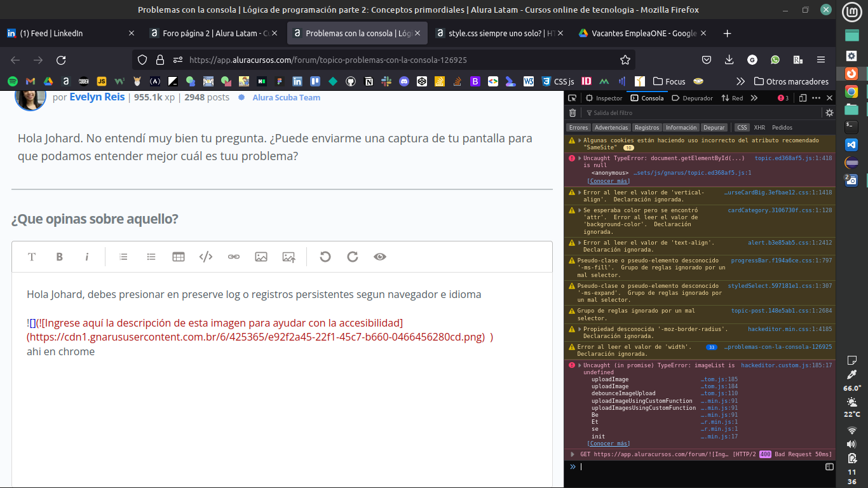Image resolution: width=868 pixels, height=488 pixels.
Task: Toggle the Información console filter
Action: 681,128
